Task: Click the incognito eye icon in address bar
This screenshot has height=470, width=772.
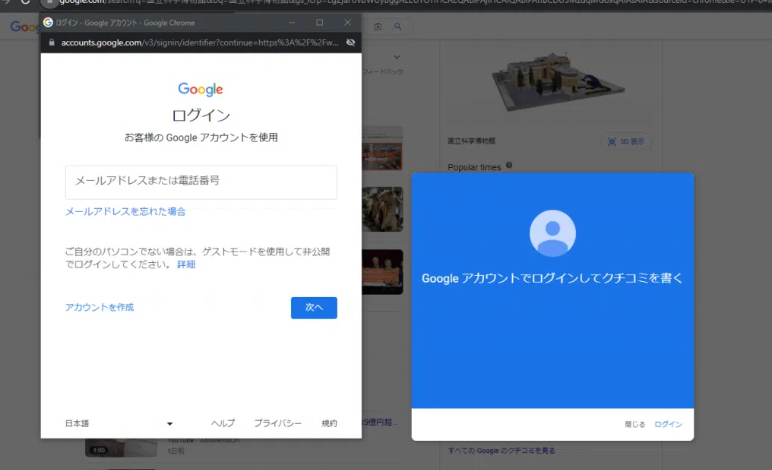Action: point(350,43)
